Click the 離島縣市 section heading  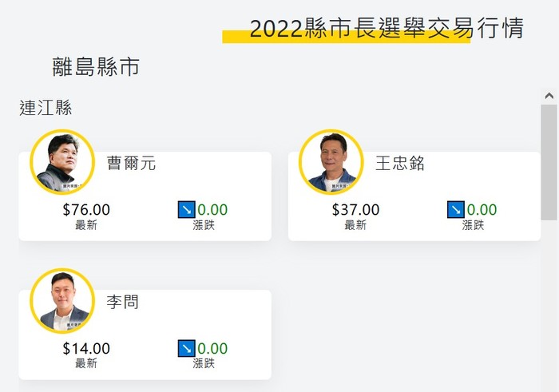[96, 66]
